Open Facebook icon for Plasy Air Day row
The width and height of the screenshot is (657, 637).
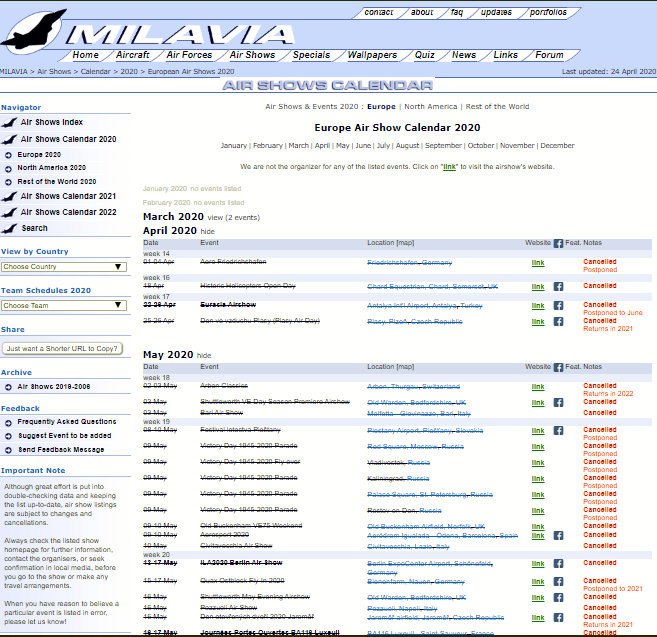tap(558, 321)
